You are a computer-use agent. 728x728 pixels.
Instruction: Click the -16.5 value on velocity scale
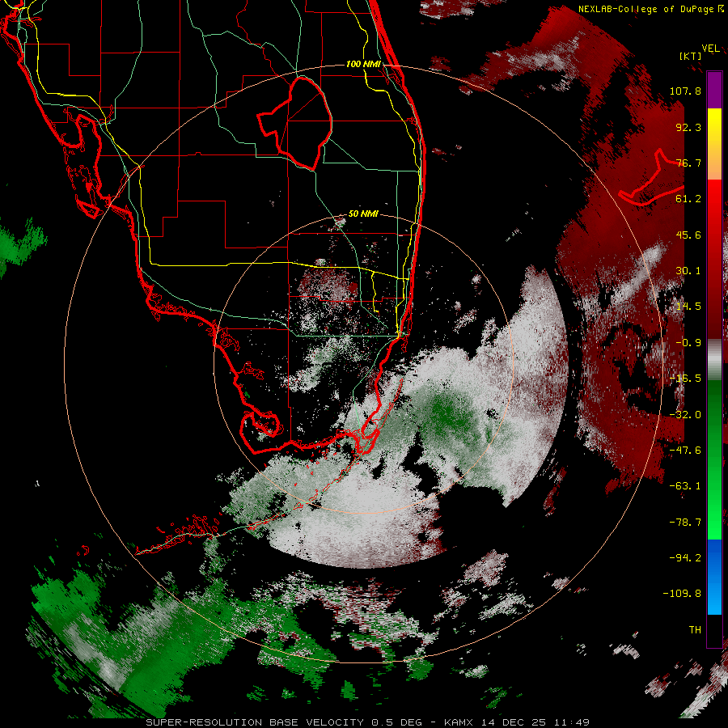685,379
